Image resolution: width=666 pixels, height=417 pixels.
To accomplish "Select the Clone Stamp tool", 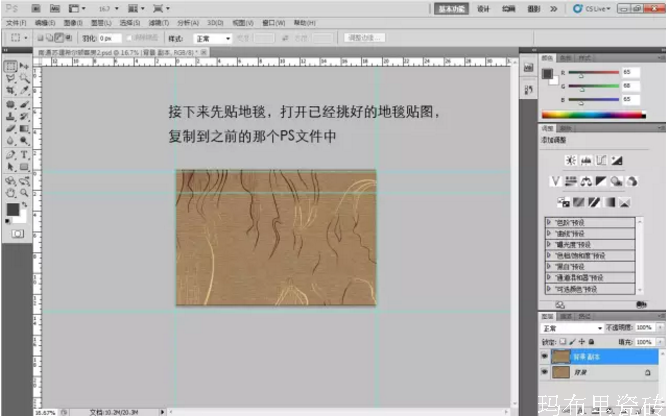I will point(11,116).
